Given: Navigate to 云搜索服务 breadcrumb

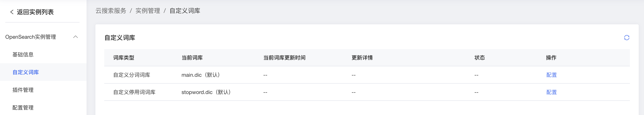Looking at the screenshot, I should pos(111,11).
